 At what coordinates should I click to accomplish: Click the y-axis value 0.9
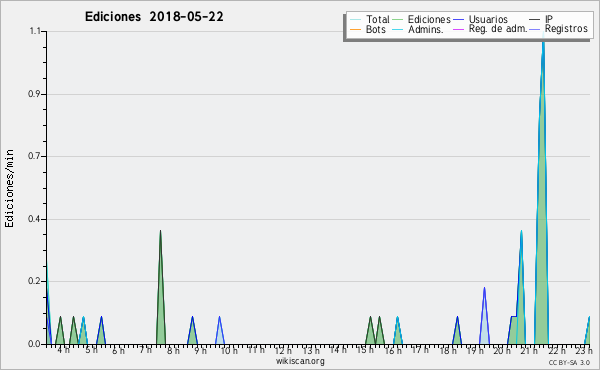[x=34, y=94]
